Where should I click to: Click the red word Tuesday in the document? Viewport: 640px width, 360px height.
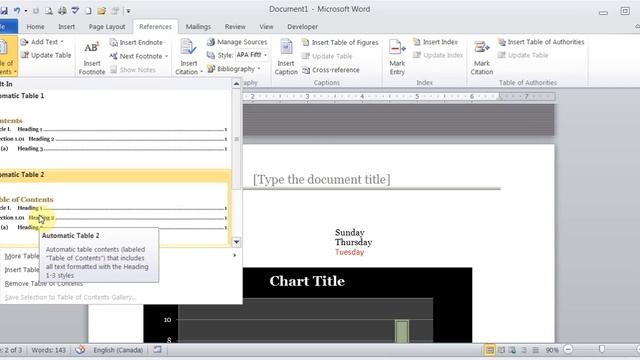[349, 252]
